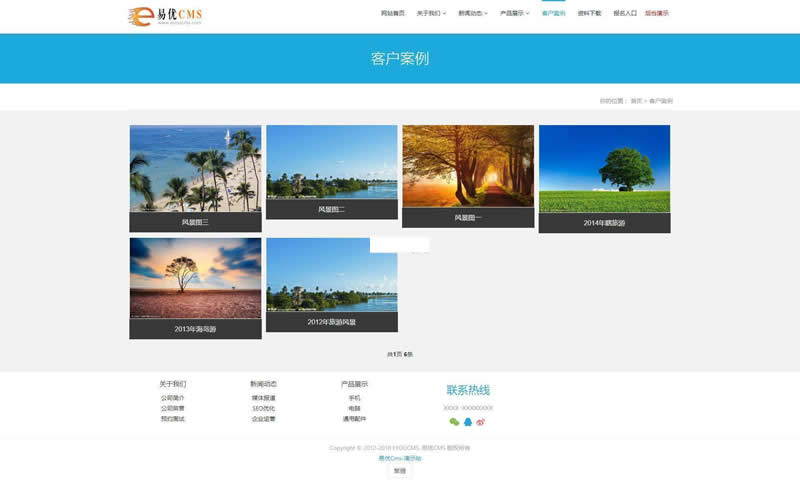Click the pagination text 共1页 6条
Image resolution: width=800 pixels, height=491 pixels.
point(400,354)
